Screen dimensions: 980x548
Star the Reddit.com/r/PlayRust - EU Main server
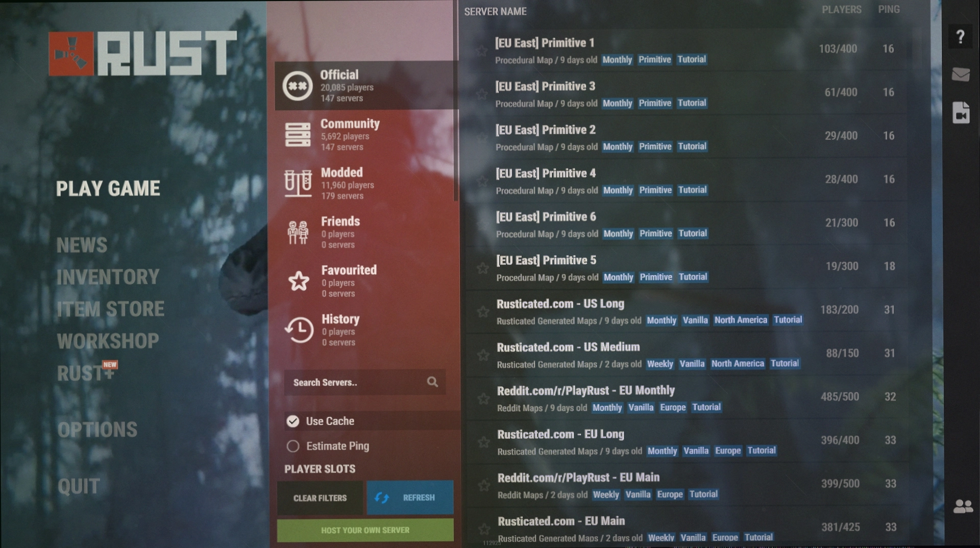(x=484, y=485)
